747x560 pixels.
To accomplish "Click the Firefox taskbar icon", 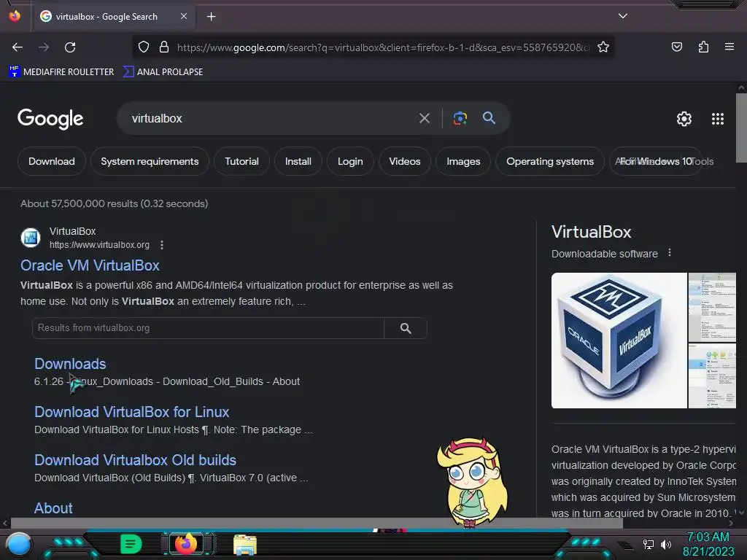I will click(x=186, y=544).
